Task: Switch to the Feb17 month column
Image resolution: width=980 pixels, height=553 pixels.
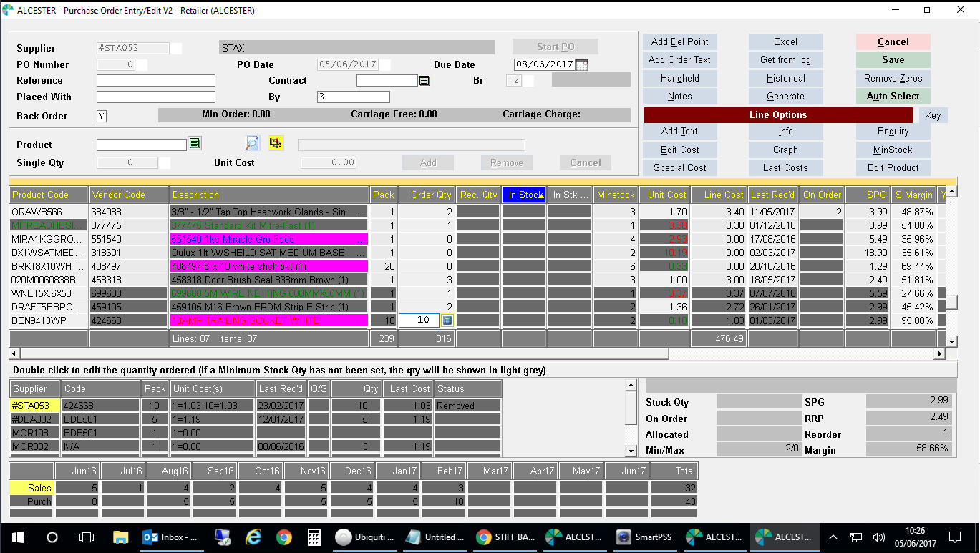Action: pyautogui.click(x=444, y=470)
